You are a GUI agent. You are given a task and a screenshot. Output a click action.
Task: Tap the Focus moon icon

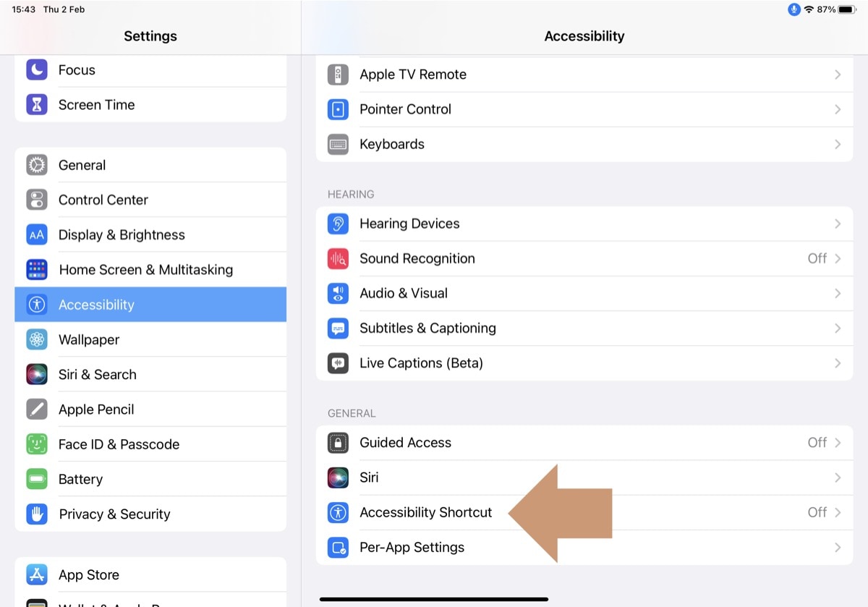(x=37, y=70)
